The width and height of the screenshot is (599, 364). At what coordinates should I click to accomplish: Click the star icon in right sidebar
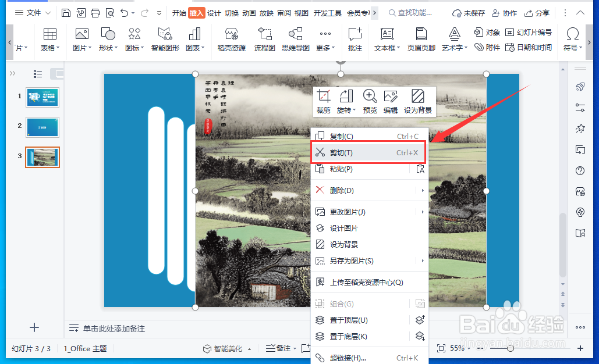tap(580, 129)
